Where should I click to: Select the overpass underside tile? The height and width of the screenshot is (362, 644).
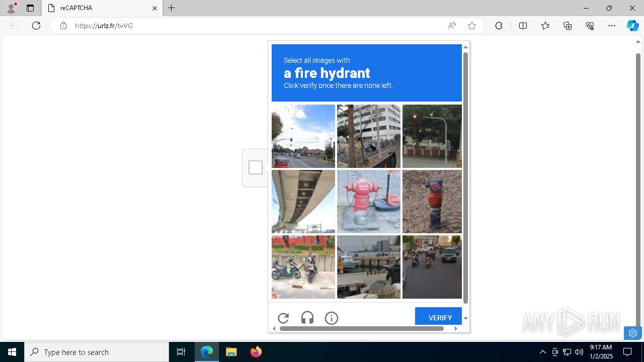click(x=303, y=202)
